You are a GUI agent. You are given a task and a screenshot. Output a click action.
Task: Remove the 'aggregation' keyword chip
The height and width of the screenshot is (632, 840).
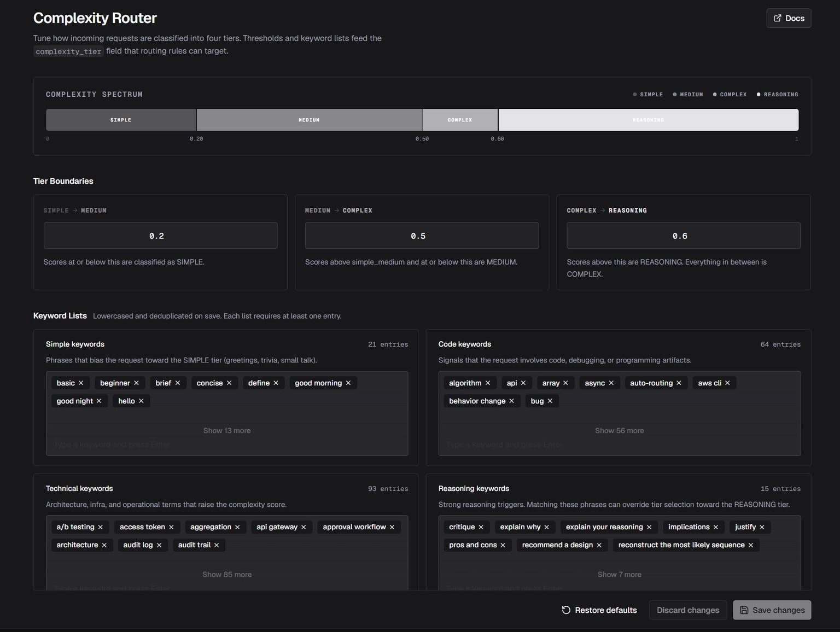click(x=237, y=527)
